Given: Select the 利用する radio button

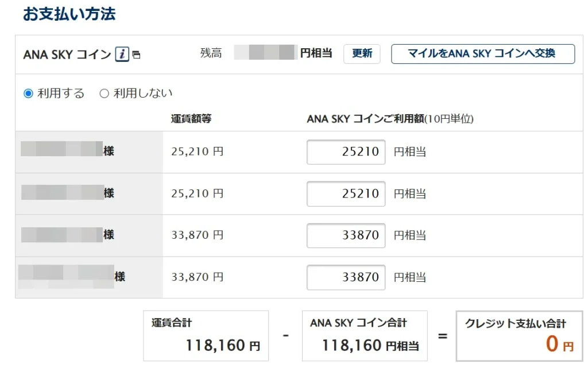Looking at the screenshot, I should coord(29,94).
